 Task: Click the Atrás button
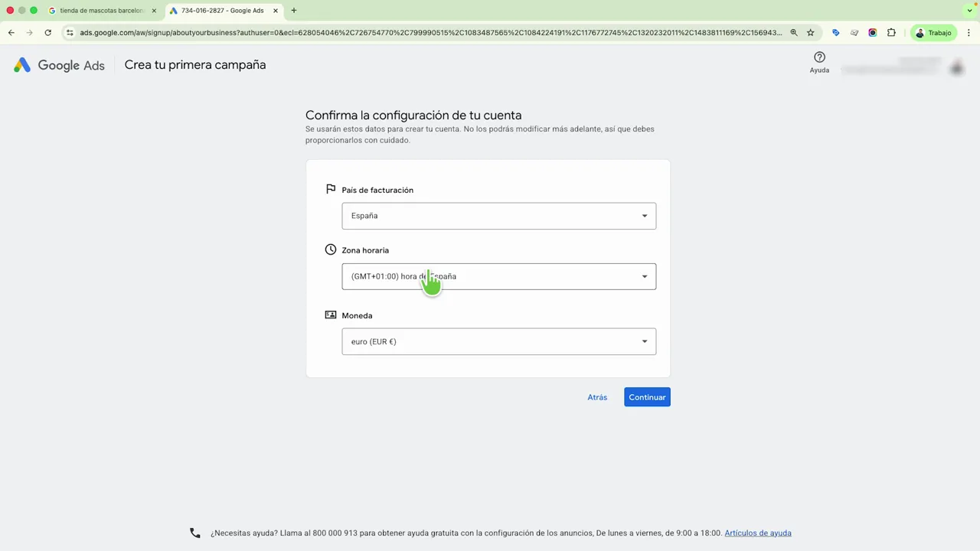click(x=597, y=397)
